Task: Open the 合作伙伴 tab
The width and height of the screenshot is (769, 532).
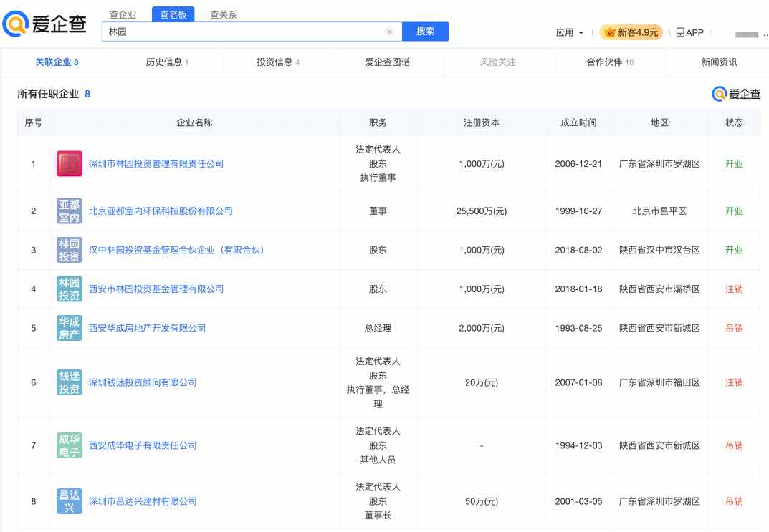Action: coord(610,62)
